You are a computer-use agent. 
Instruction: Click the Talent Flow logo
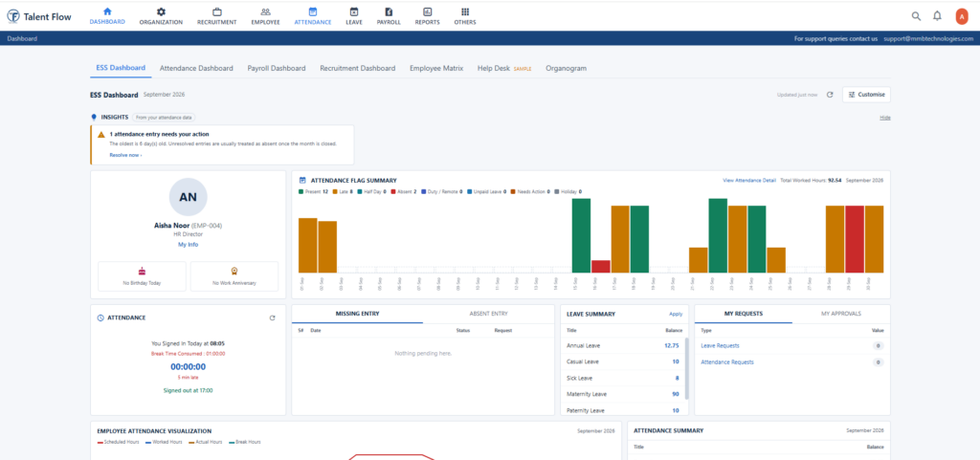[38, 16]
